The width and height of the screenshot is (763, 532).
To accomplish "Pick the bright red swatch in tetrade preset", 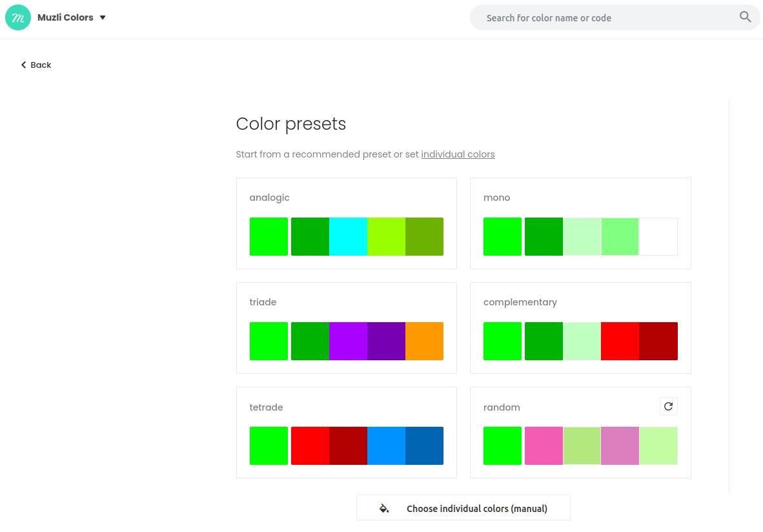I will coord(310,446).
